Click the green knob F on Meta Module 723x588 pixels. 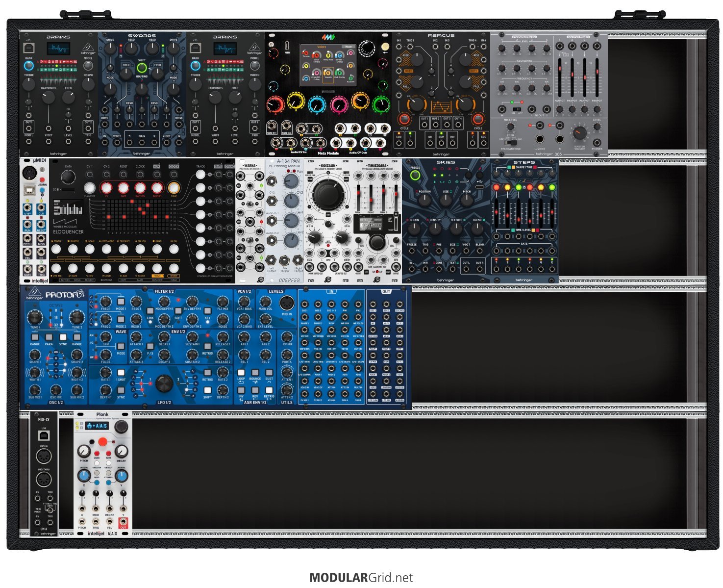click(381, 104)
